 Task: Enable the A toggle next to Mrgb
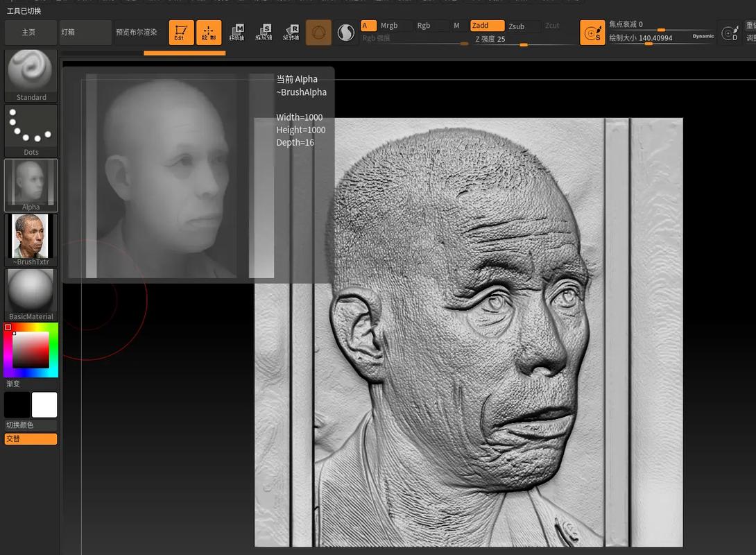tap(368, 26)
